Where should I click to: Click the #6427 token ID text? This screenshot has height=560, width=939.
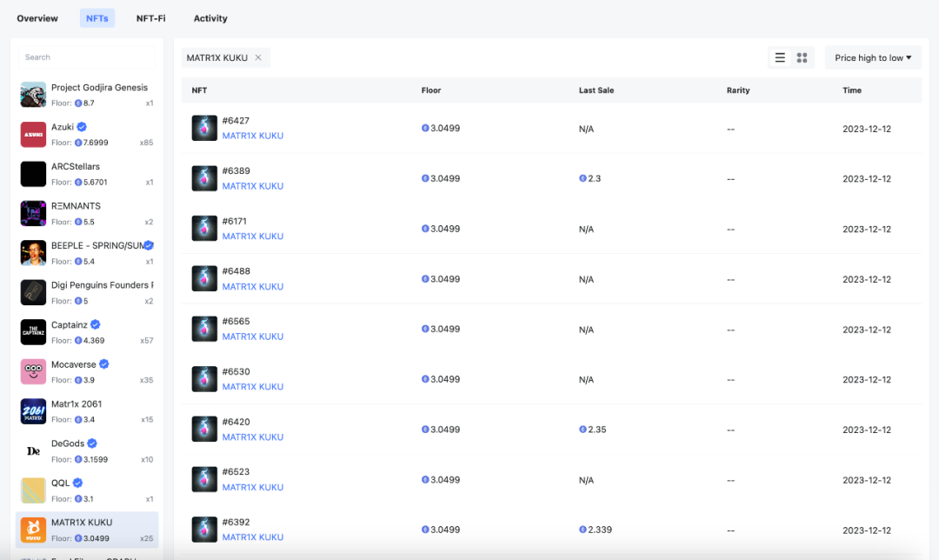pos(236,120)
